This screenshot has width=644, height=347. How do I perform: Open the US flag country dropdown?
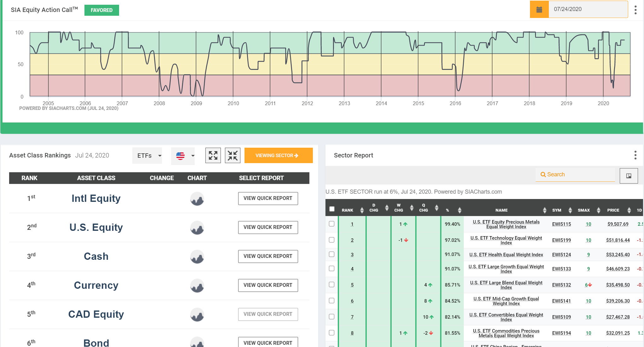coord(183,156)
